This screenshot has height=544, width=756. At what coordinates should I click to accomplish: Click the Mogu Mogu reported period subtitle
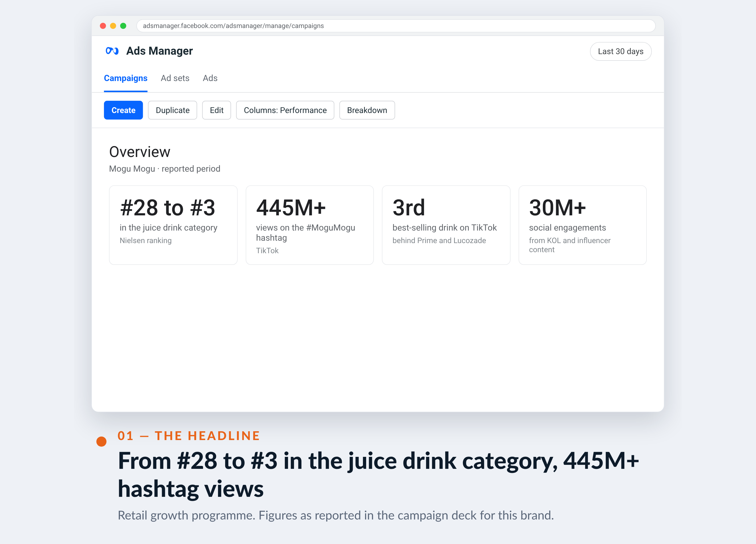(x=165, y=169)
